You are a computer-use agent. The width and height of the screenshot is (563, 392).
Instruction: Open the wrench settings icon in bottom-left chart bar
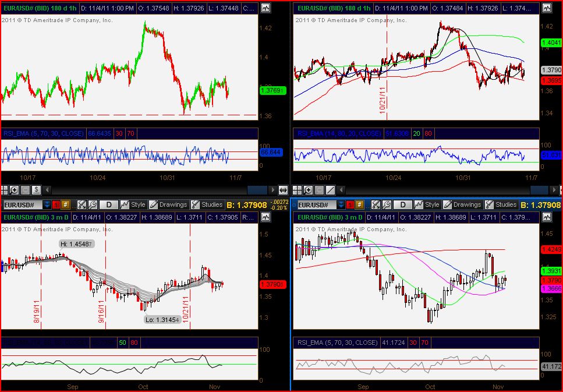coord(93,205)
